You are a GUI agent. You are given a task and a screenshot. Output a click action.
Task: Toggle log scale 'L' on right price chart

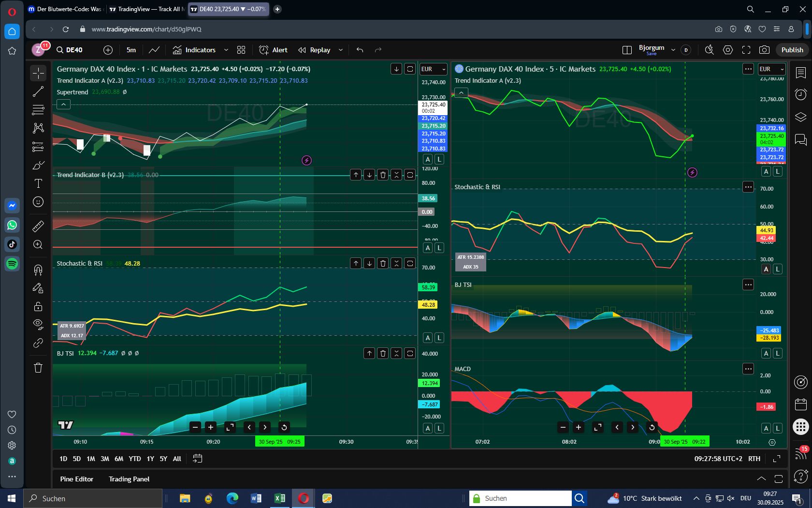(778, 171)
